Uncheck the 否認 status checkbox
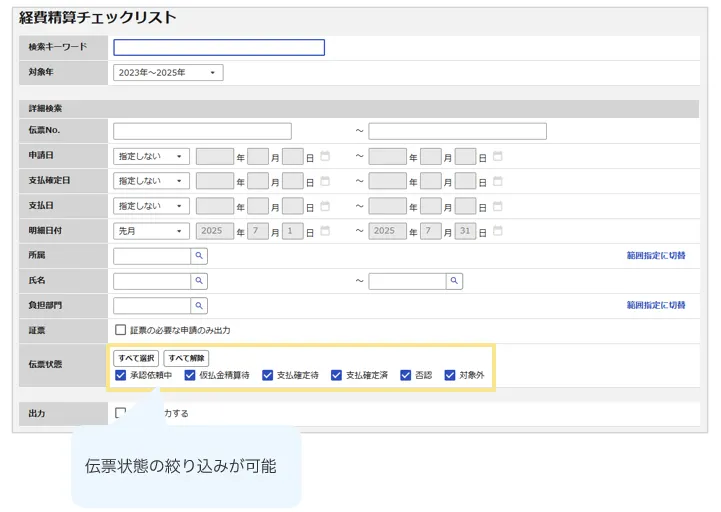The width and height of the screenshot is (721, 512). [x=405, y=375]
